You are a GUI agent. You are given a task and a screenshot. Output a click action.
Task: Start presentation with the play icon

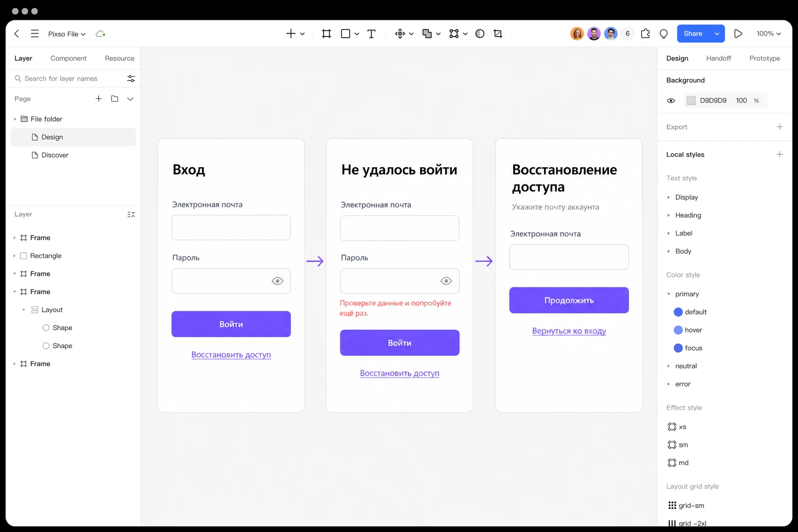(x=738, y=34)
